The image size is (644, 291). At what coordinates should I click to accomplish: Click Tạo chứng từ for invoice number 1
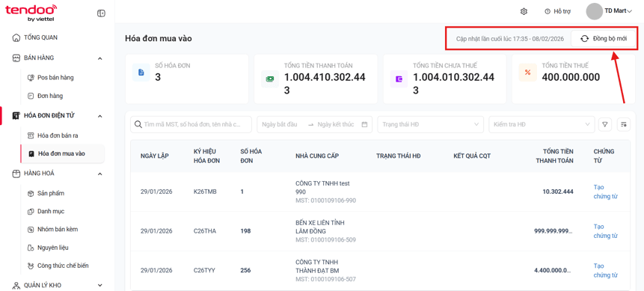click(606, 192)
